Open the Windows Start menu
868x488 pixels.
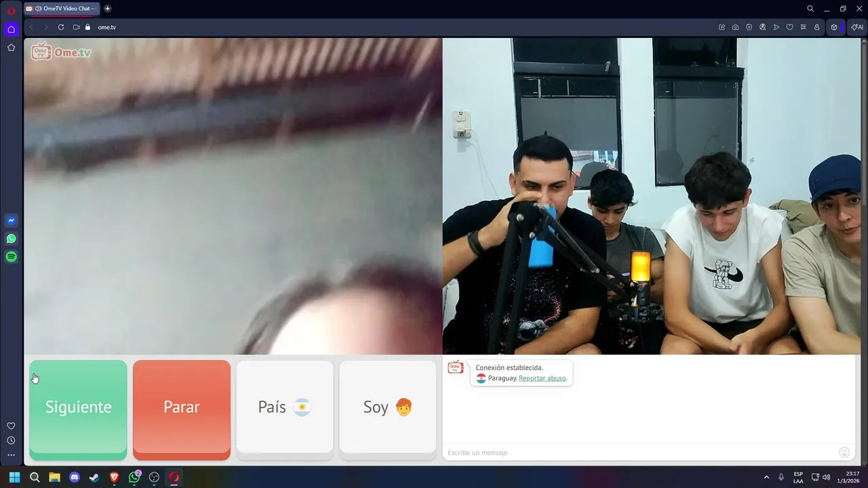click(14, 477)
